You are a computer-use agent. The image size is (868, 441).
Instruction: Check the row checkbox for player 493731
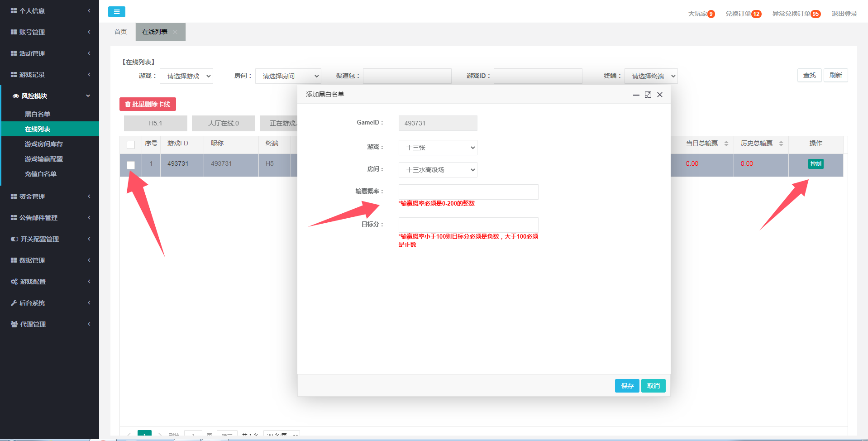(x=131, y=165)
